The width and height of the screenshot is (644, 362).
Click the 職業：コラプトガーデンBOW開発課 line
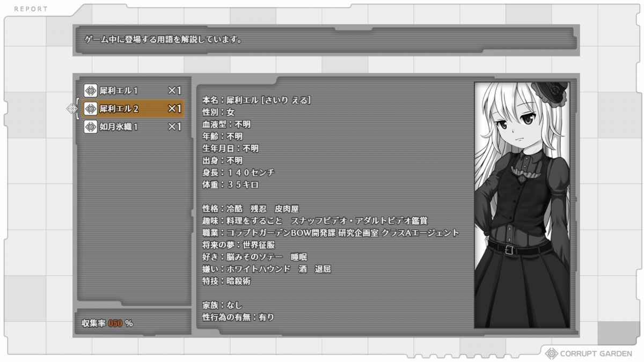pyautogui.click(x=331, y=233)
